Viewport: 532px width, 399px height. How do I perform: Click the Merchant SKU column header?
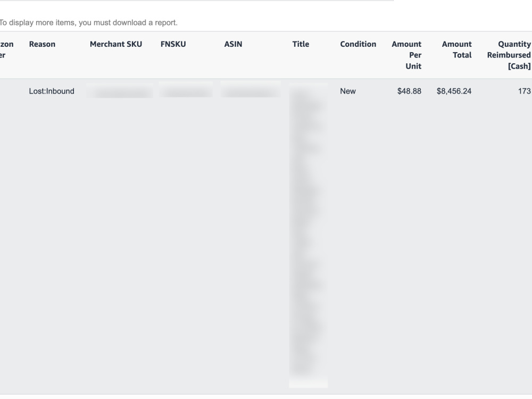pyautogui.click(x=115, y=44)
